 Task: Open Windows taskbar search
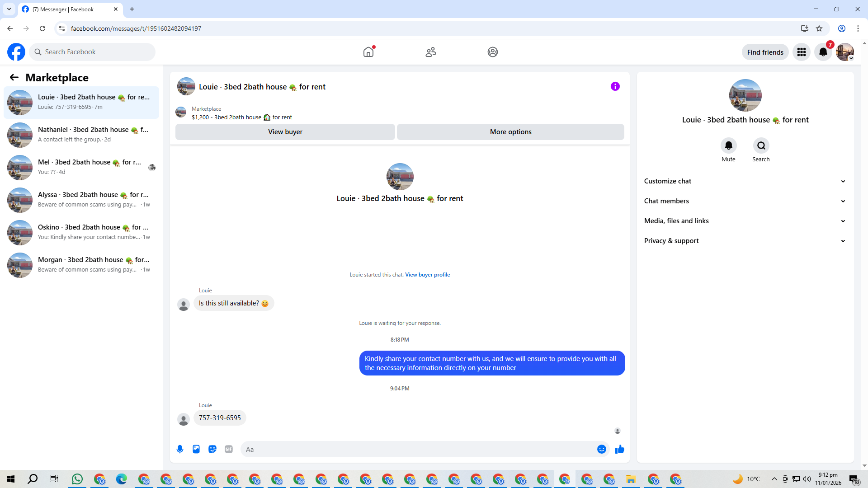(33, 479)
